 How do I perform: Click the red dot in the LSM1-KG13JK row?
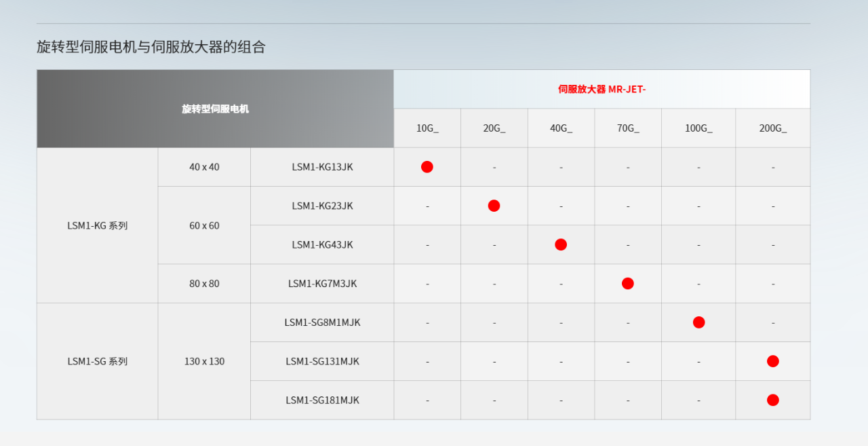click(427, 167)
